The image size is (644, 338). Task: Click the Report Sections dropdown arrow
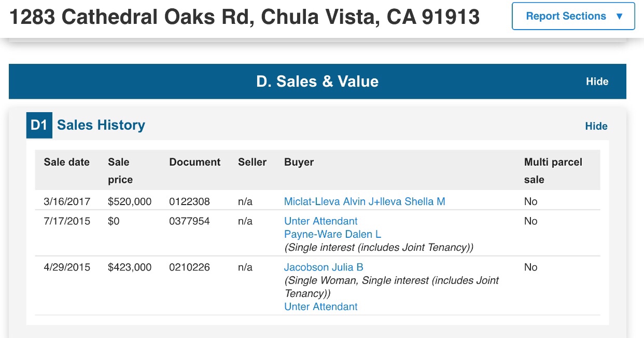tap(619, 16)
